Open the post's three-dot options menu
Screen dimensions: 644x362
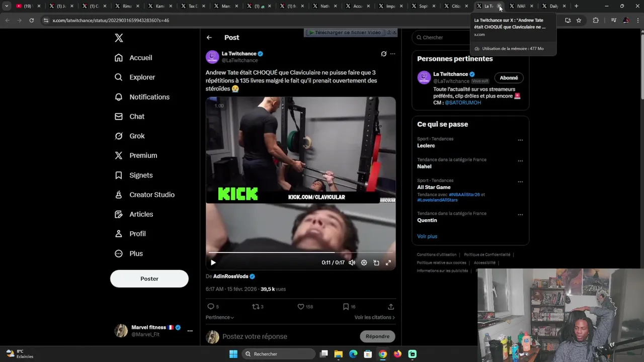[x=393, y=54]
